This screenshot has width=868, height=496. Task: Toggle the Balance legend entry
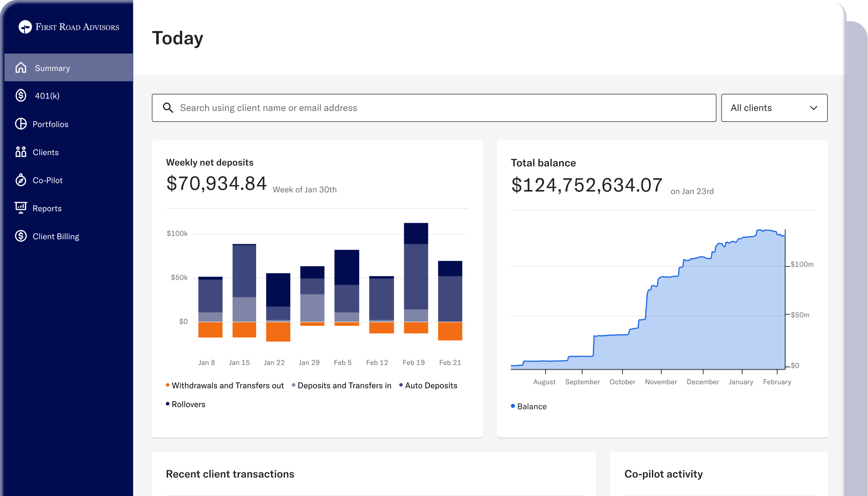529,407
